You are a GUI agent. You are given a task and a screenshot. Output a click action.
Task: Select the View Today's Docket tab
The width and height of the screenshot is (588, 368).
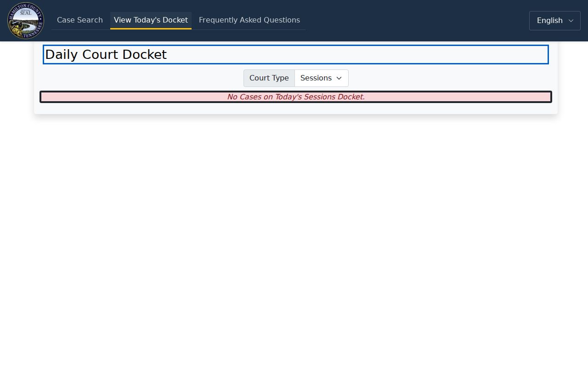[151, 20]
